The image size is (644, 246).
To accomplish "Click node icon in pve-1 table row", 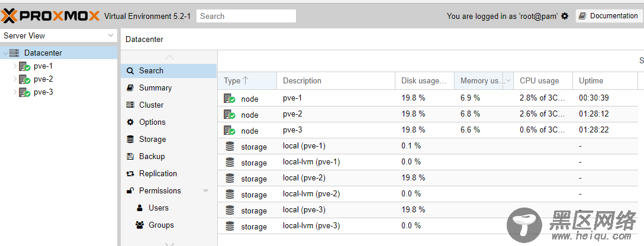I will coord(229,98).
